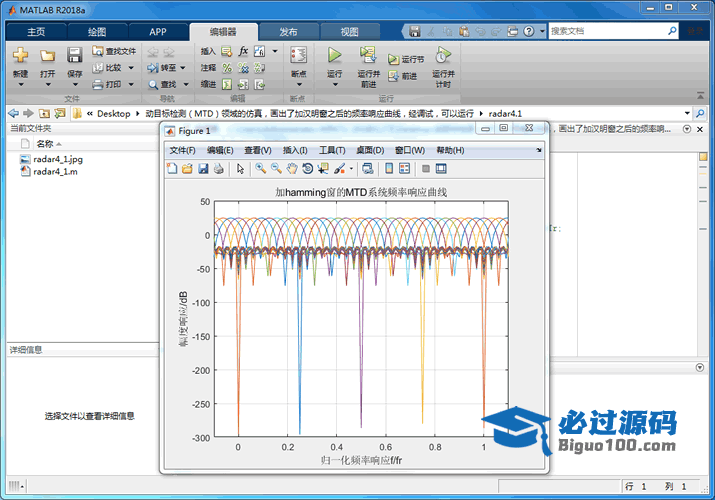The width and height of the screenshot is (715, 500).
Task: Expand the Print (打印) dropdown arrow in the ribbon
Action: point(131,84)
